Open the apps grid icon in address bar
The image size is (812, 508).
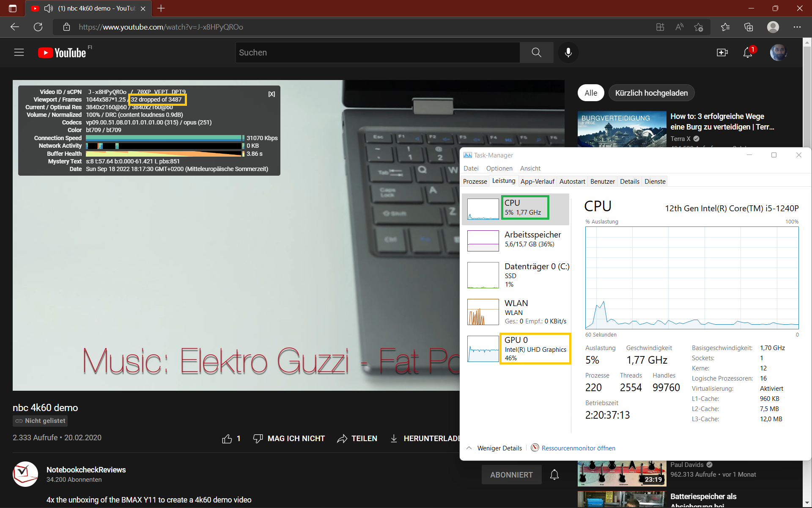(x=660, y=27)
